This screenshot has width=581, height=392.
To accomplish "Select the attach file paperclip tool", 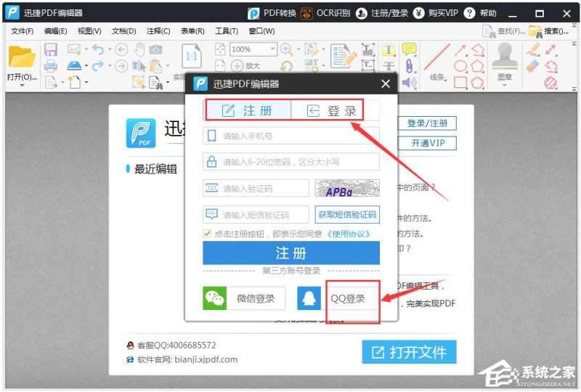I will (x=409, y=66).
